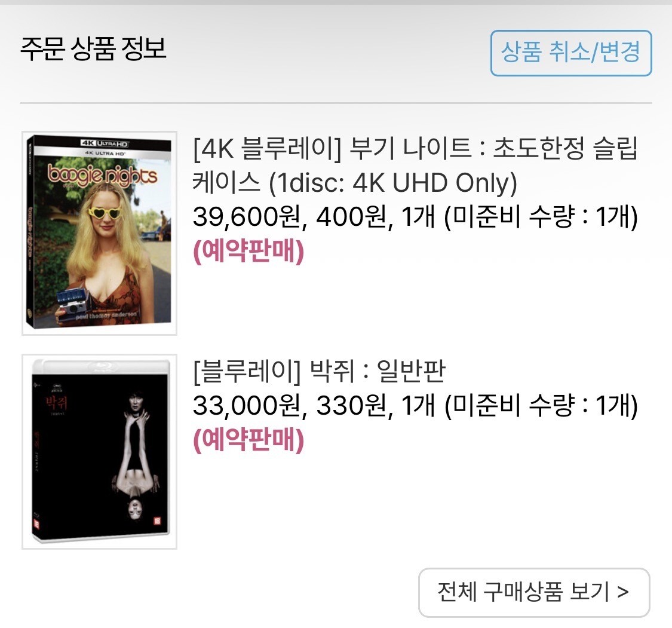Open the Boogie Nights 4K cover thumbnail

coord(99,233)
